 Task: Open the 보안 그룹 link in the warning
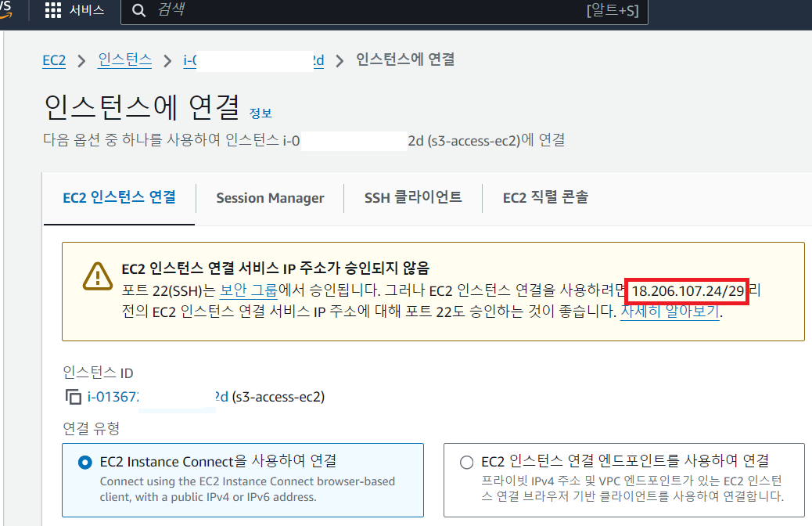[249, 290]
